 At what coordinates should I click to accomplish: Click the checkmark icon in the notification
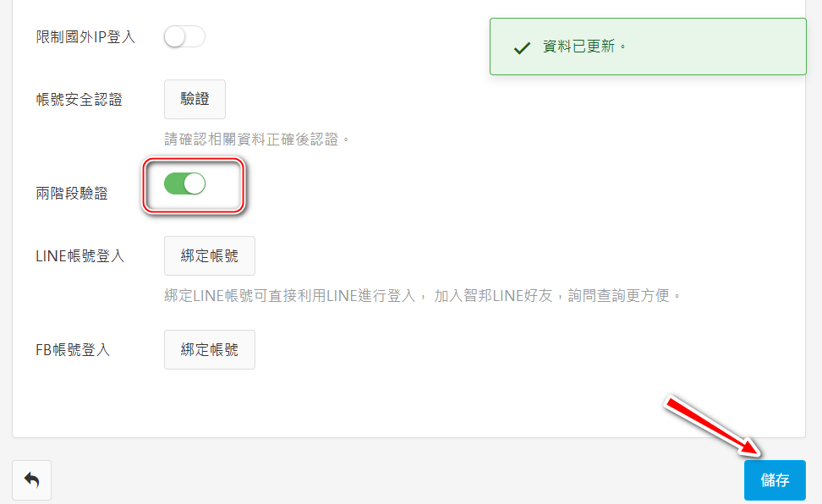[522, 47]
